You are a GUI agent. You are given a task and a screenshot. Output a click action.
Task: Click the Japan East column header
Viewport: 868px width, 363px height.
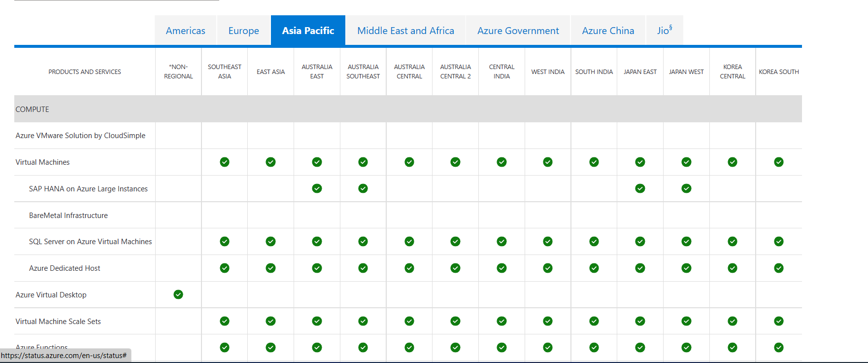click(x=640, y=72)
